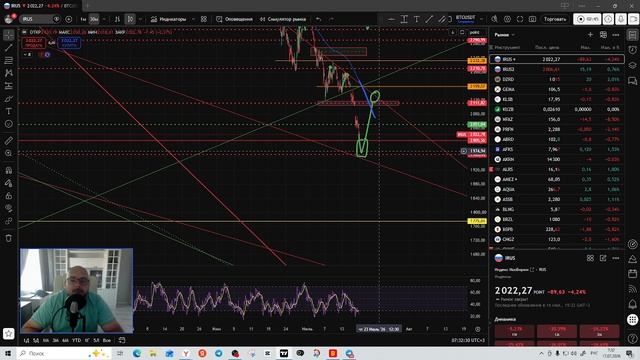Image resolution: width=640 pixels, height=360 pixels.
Task: Open the quick search icon in top toolbar
Action: (495, 19)
